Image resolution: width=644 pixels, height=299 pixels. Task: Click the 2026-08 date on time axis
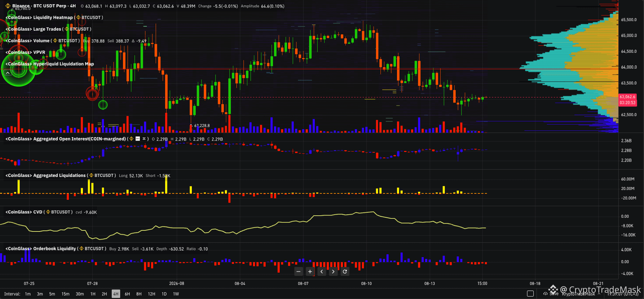(177, 283)
